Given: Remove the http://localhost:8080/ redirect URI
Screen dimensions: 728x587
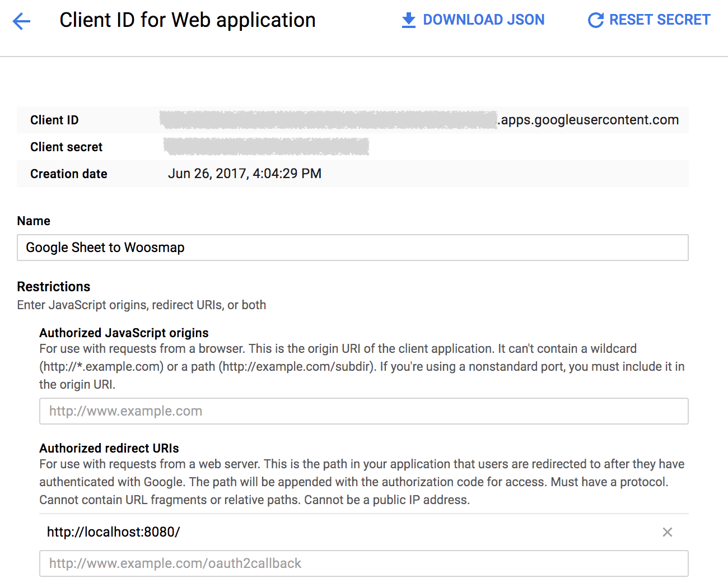Looking at the screenshot, I should (668, 532).
